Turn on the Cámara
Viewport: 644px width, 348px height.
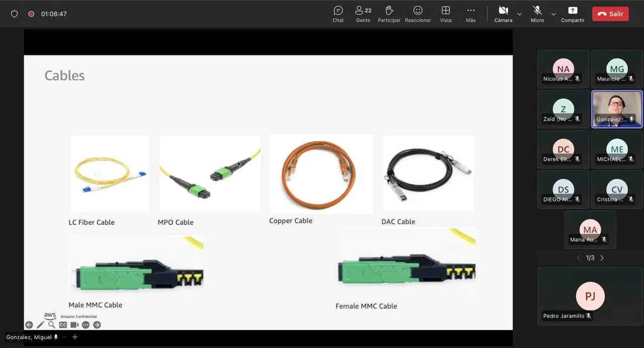point(503,14)
